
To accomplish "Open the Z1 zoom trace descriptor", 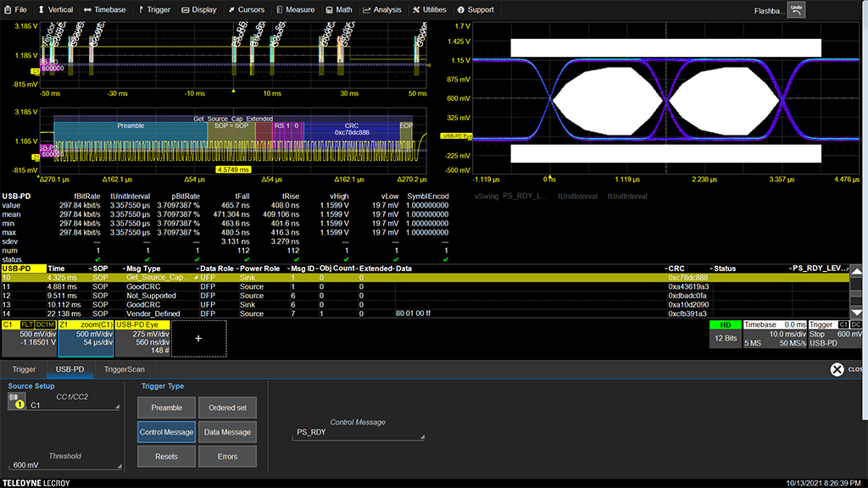I will click(85, 338).
